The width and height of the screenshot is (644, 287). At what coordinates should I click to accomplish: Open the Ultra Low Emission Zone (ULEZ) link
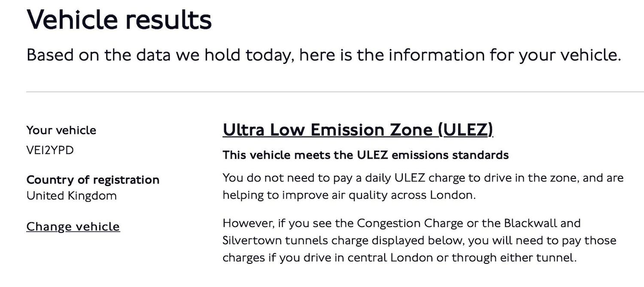tap(358, 130)
